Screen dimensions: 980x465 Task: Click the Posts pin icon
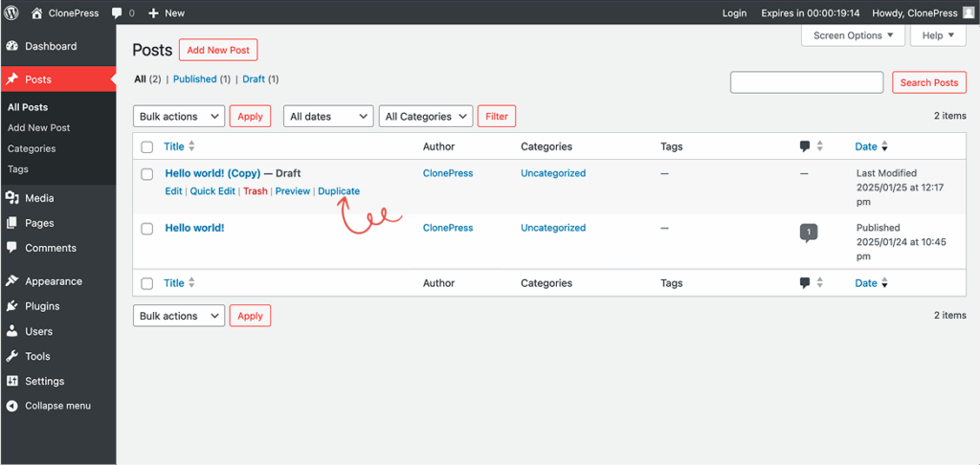(11, 79)
